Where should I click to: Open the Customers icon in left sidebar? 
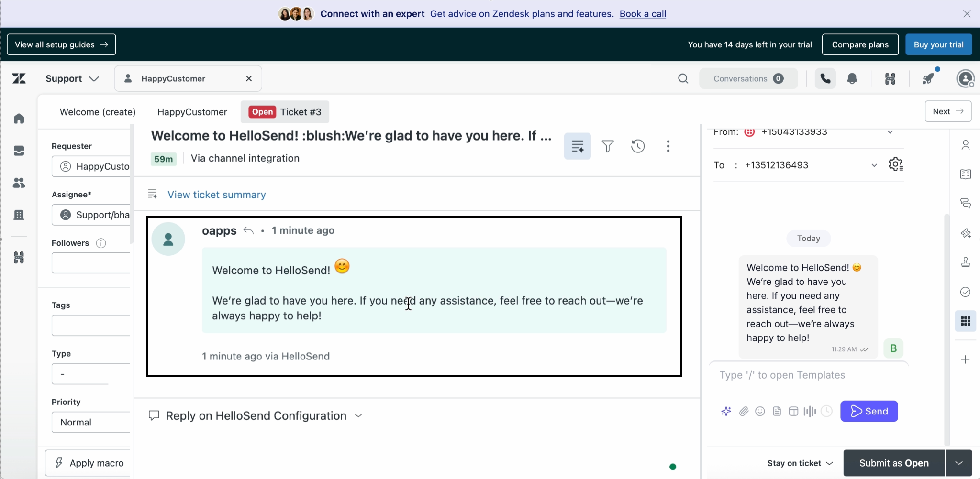(x=19, y=183)
